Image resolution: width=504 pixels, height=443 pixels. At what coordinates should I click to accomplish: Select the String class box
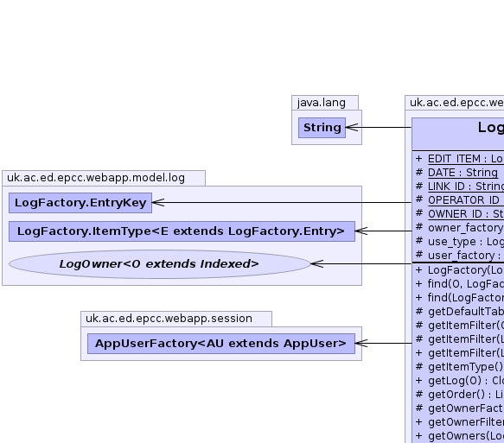tap(322, 128)
